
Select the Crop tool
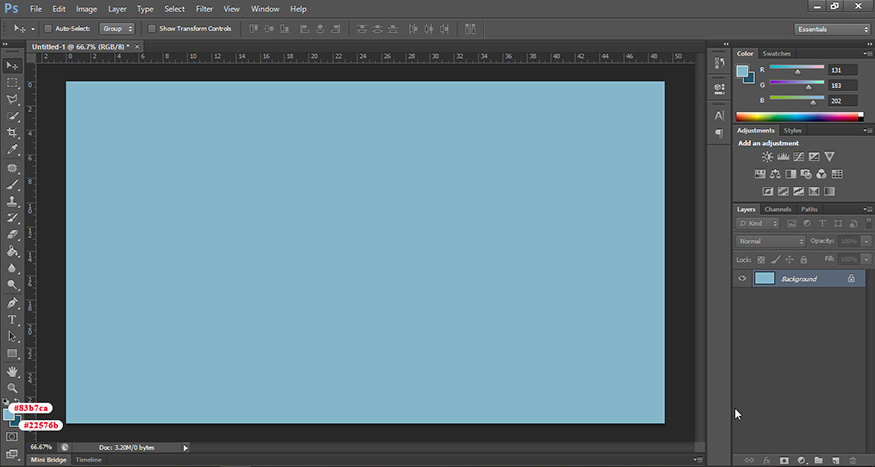pos(12,133)
